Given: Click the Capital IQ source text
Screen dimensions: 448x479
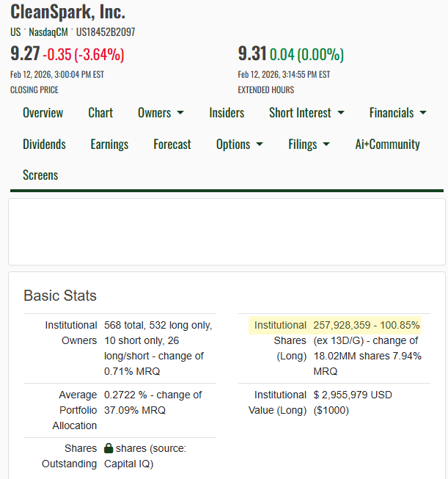Looking at the screenshot, I should 128,464.
